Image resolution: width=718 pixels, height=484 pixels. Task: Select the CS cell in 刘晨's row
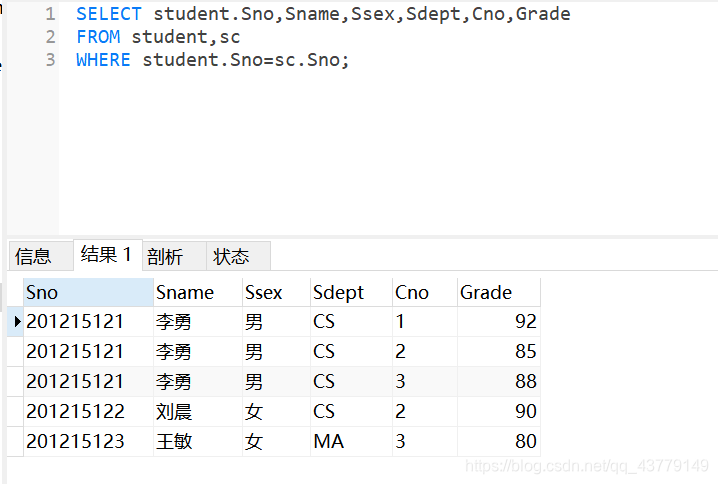(x=351, y=412)
